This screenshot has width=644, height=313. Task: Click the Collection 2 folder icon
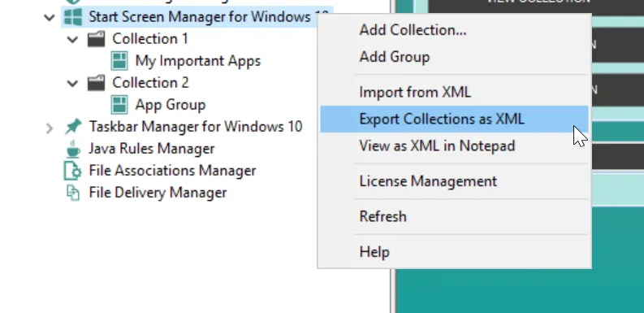pyautogui.click(x=96, y=83)
